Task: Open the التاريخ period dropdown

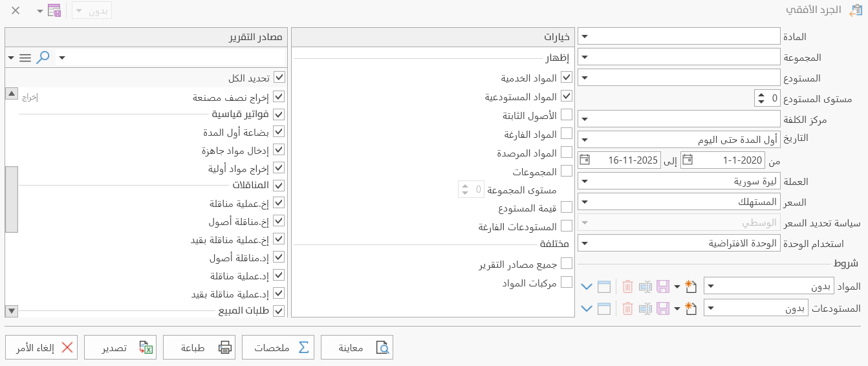Action: tap(583, 139)
